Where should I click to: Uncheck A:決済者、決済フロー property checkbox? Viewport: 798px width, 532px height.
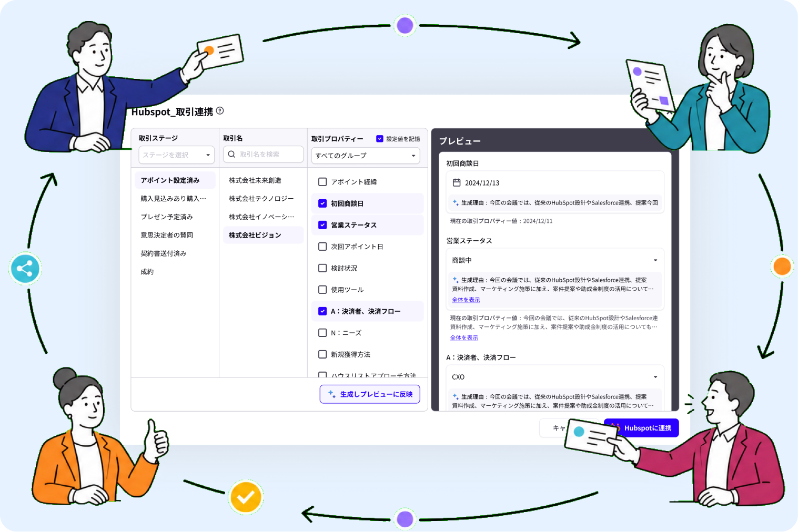point(322,311)
